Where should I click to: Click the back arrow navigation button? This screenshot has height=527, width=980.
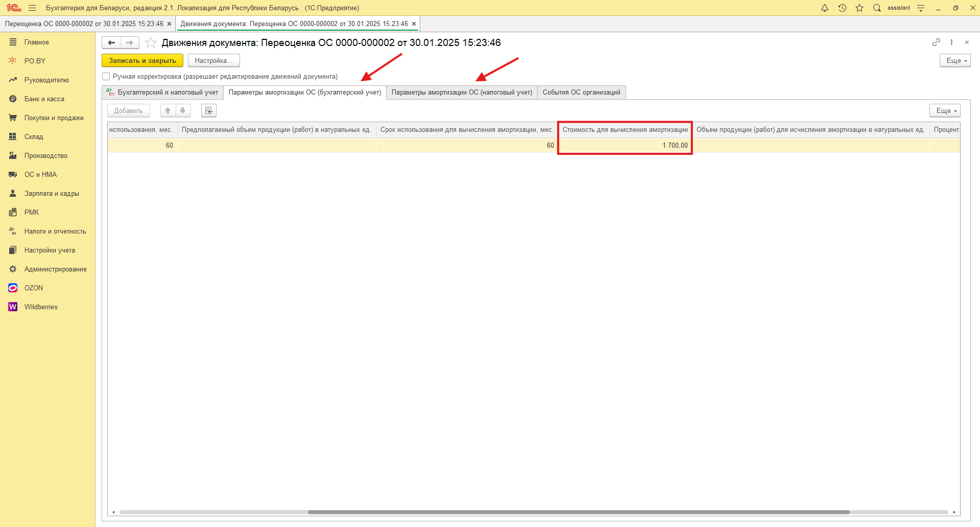point(111,43)
